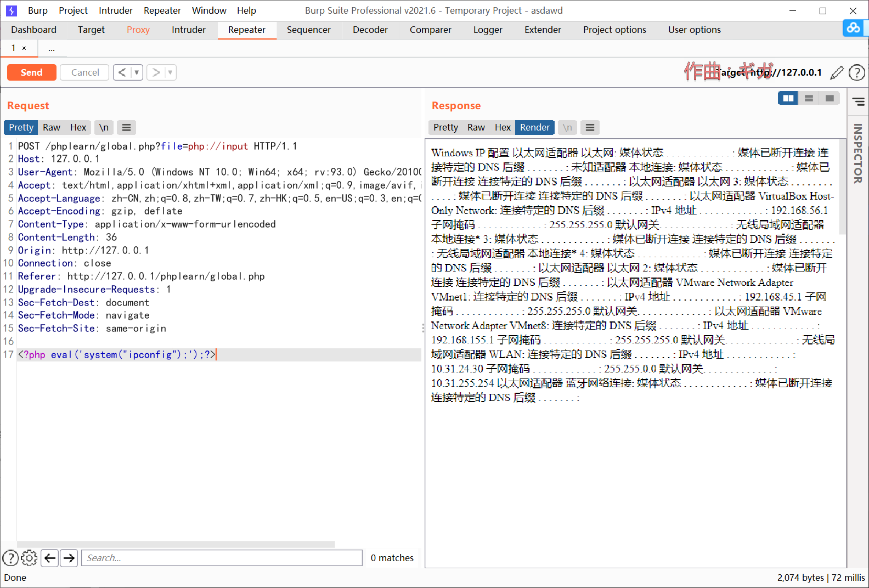Toggle non-printable characters in request

[x=104, y=127]
